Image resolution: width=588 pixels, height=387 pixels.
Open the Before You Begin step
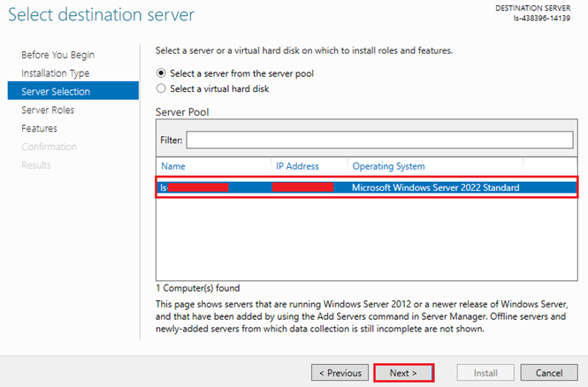[x=57, y=55]
